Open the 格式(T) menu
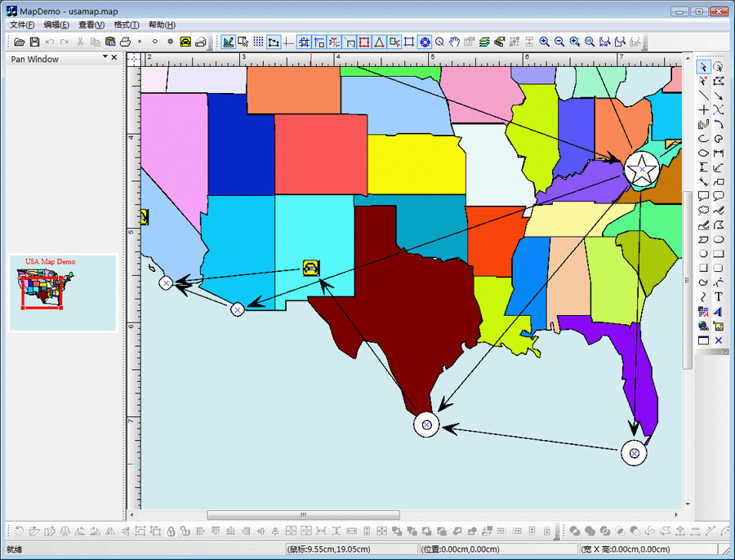This screenshot has height=560, width=735. (x=127, y=25)
